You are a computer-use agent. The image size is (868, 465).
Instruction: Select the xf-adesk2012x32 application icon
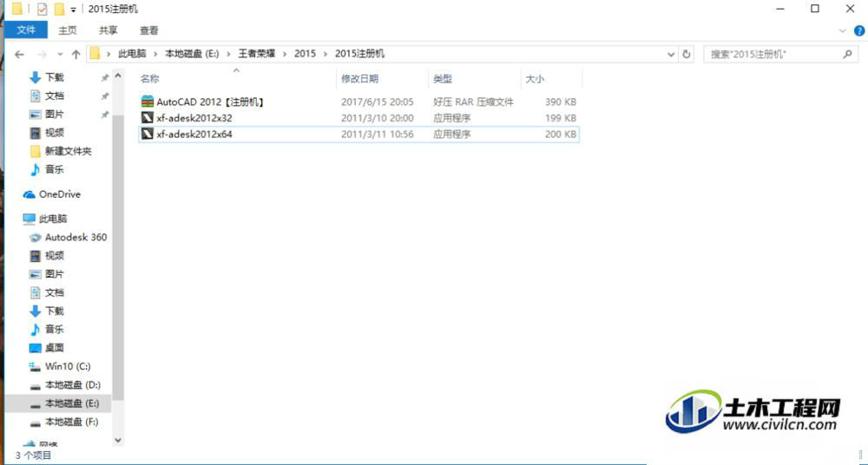147,118
